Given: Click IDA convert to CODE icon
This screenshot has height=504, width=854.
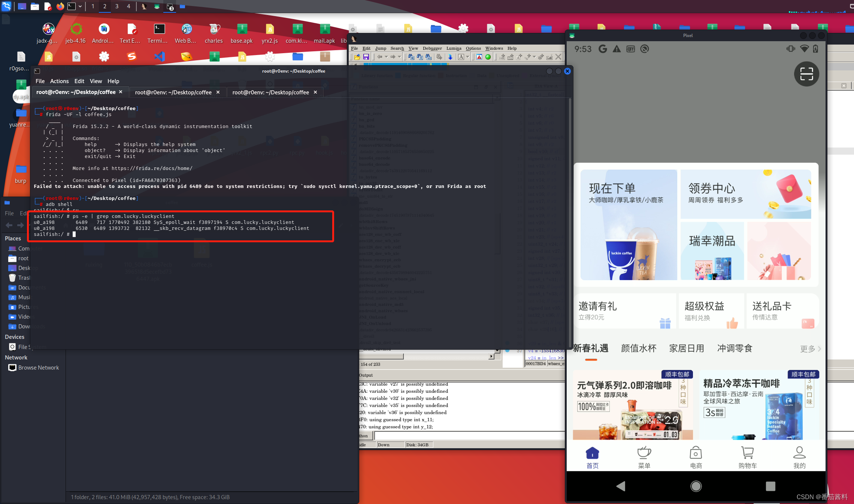Looking at the screenshot, I should click(x=502, y=57).
